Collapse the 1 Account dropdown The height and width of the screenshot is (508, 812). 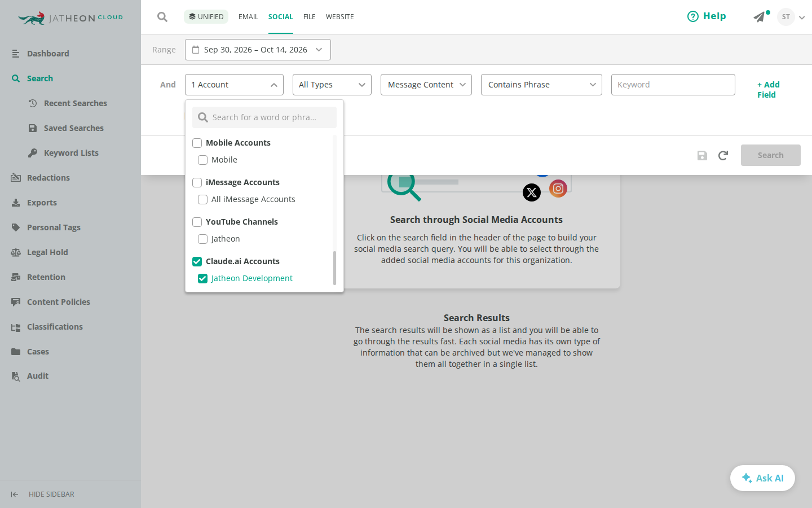[x=234, y=85]
